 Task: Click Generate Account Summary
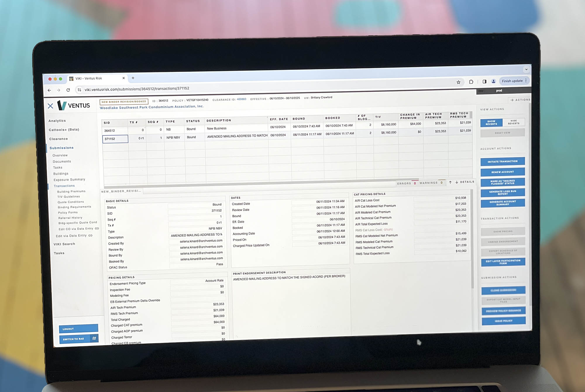click(503, 203)
